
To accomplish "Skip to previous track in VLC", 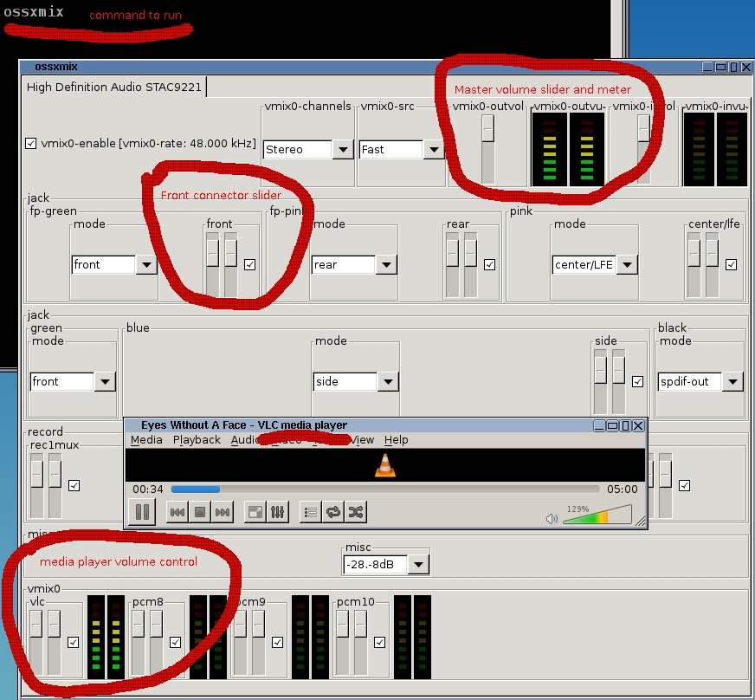I will point(177,512).
